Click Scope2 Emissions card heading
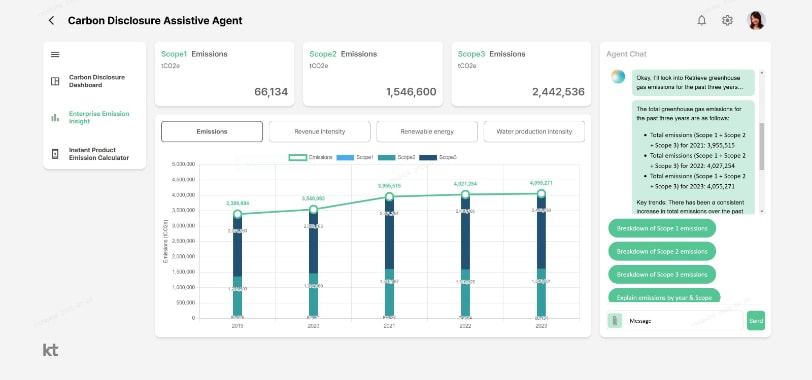Image resolution: width=812 pixels, height=380 pixels. click(x=343, y=54)
